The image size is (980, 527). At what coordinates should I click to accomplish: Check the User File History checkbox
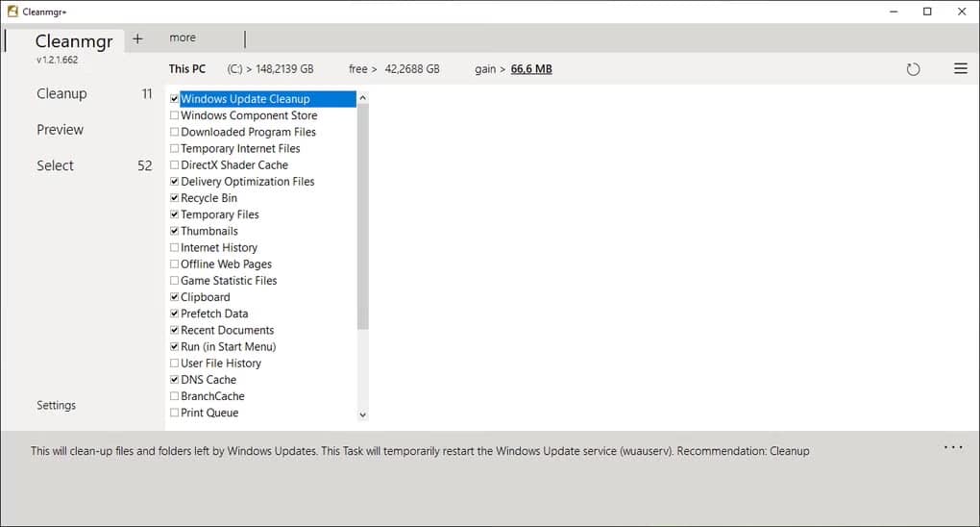tap(174, 363)
